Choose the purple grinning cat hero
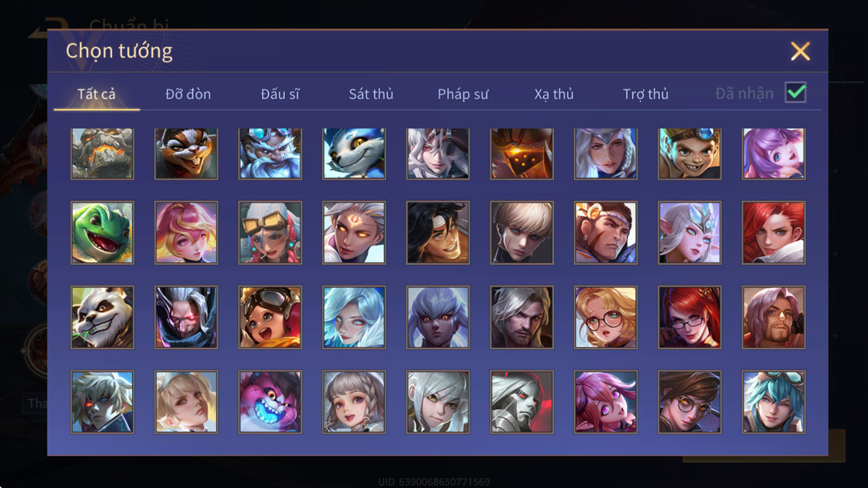Image resolution: width=868 pixels, height=488 pixels. [270, 402]
